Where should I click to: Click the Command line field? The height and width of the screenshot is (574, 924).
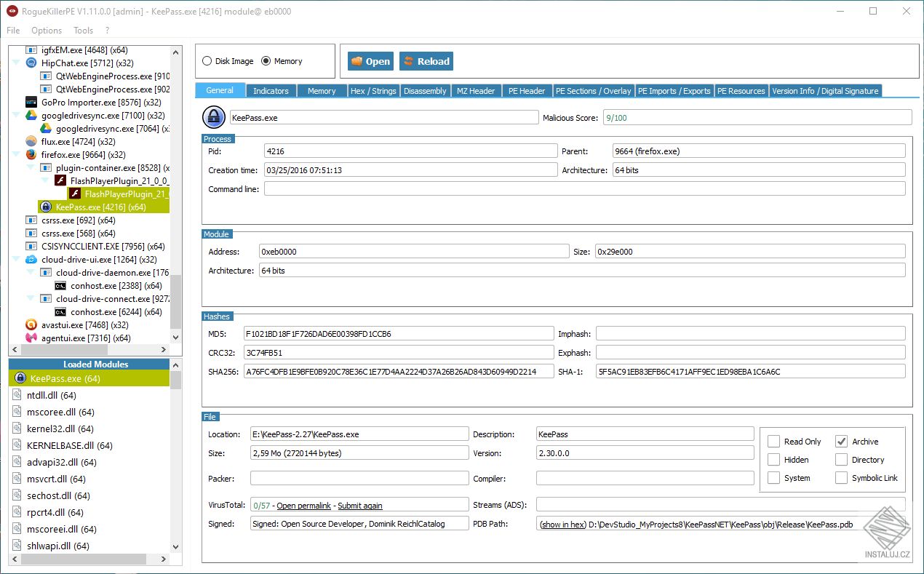584,188
